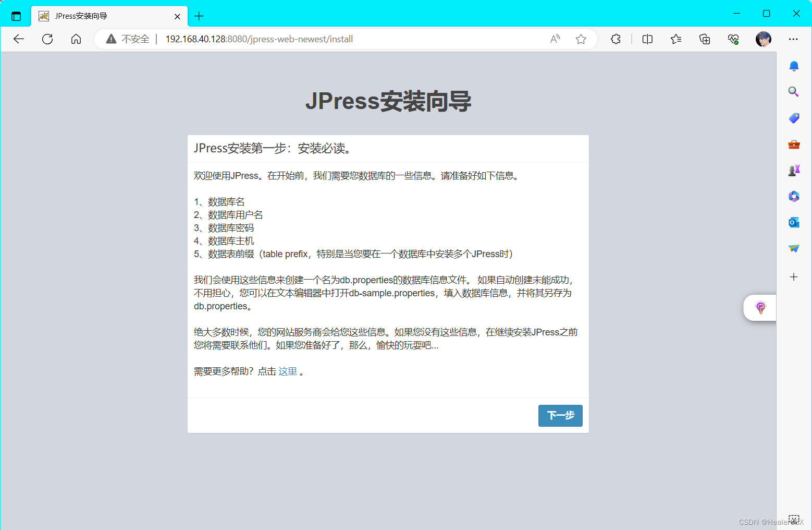Open tab actions menu icon
The width and height of the screenshot is (812, 530).
pyautogui.click(x=16, y=16)
